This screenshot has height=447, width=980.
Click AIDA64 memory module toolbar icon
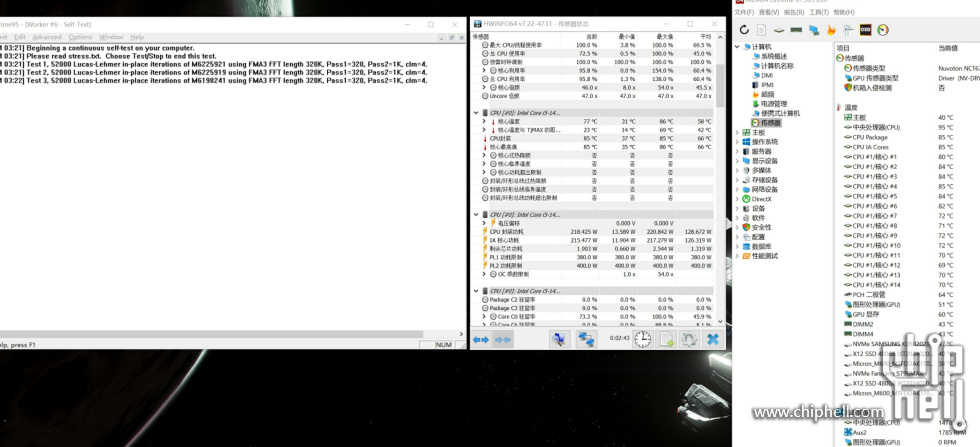[796, 29]
